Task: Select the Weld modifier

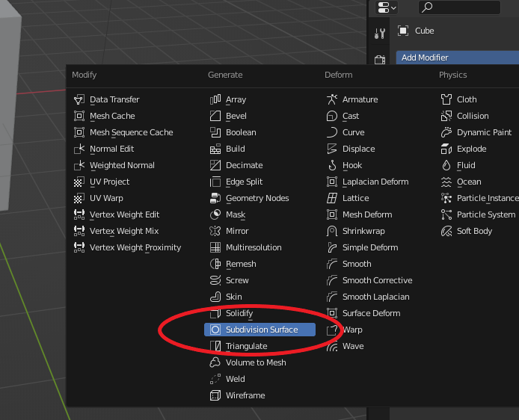Action: (236, 379)
